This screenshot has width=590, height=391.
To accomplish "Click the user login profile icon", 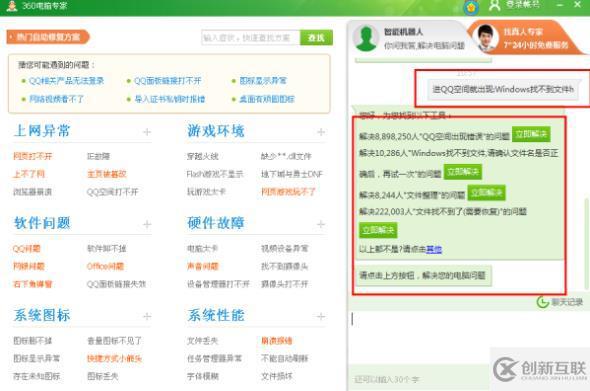I will [495, 5].
